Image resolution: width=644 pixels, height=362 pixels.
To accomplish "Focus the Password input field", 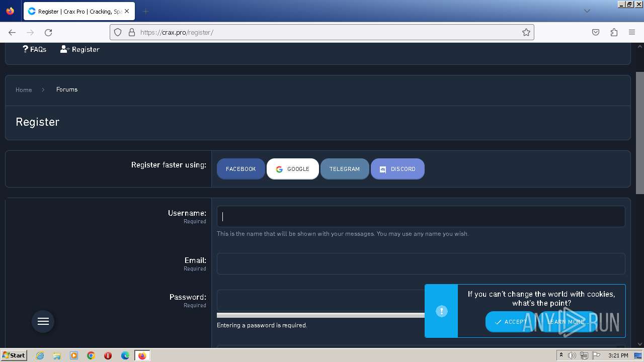I will click(x=320, y=300).
